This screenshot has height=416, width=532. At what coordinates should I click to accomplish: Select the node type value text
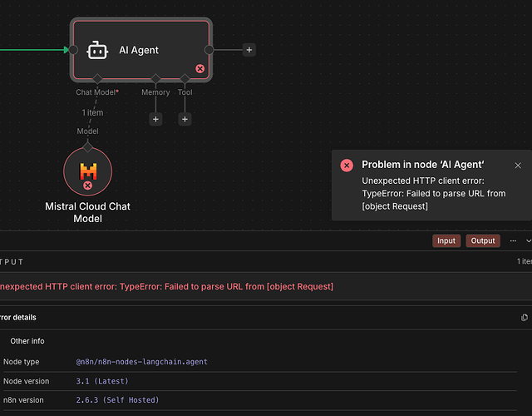click(141, 362)
